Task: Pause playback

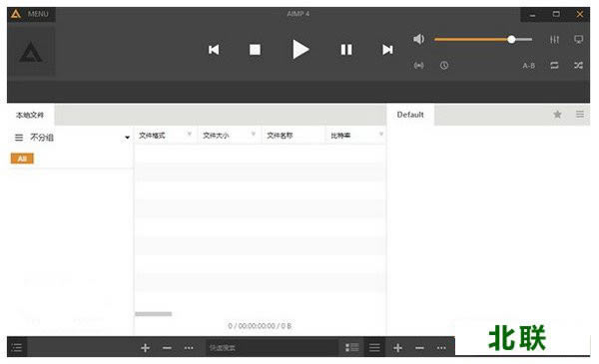Action: [x=346, y=50]
